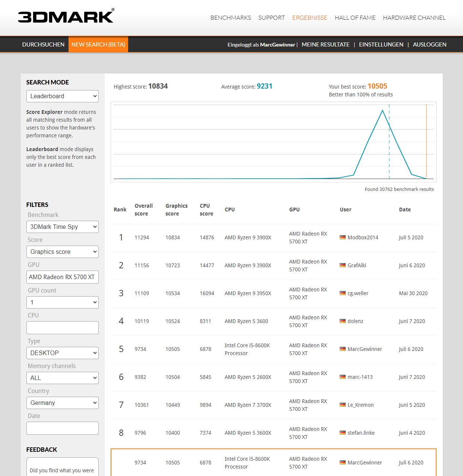Click the feedback box 'Did you find what'

pyautogui.click(x=63, y=467)
